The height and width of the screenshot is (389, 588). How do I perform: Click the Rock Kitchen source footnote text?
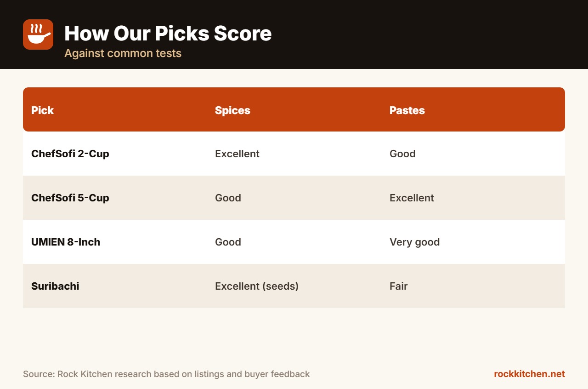(x=166, y=374)
